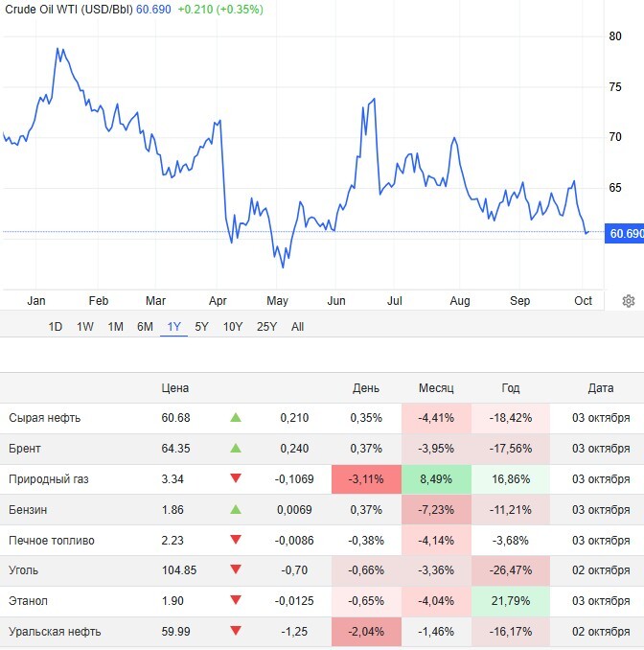Open the Природный газ commodity page
644x650 pixels.
48,479
